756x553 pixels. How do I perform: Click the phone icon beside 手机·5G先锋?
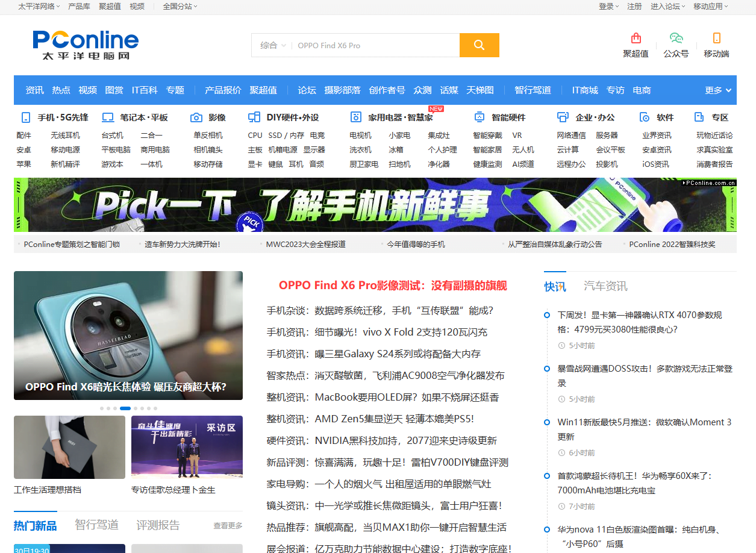pos(25,117)
